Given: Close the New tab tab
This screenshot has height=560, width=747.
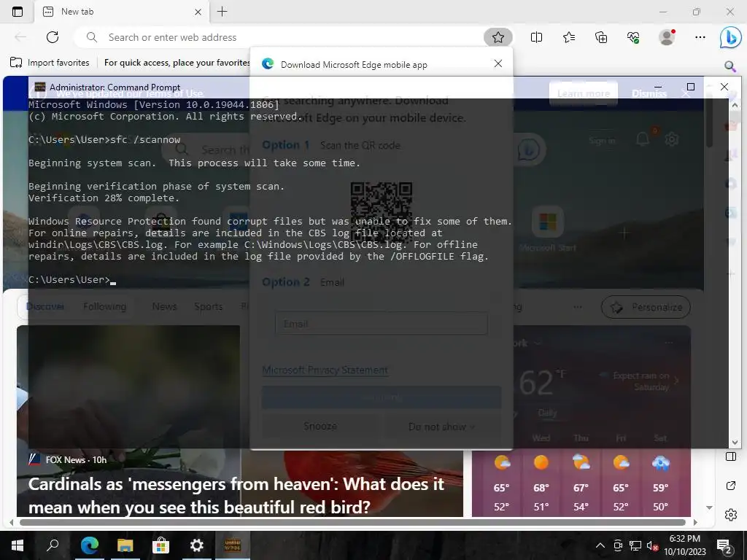Looking at the screenshot, I should pos(198,12).
